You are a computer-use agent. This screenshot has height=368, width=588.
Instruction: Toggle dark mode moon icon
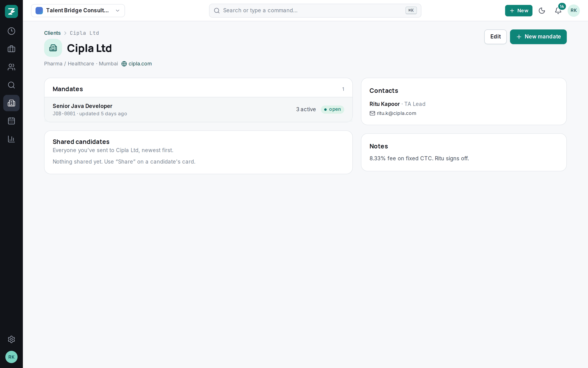pos(542,10)
